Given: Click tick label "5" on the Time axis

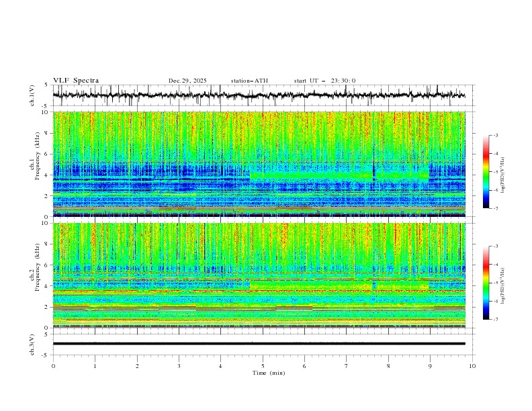Looking at the screenshot, I should [x=263, y=366].
